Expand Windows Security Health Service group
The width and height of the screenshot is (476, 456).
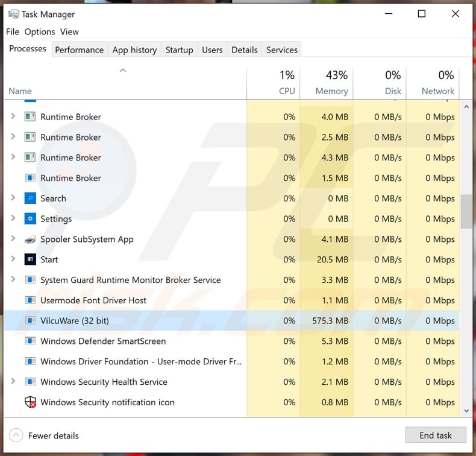13,381
